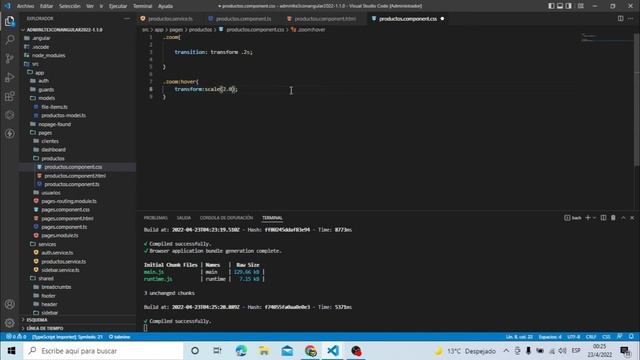Open the Extensions view
The image size is (640, 360).
point(9,96)
